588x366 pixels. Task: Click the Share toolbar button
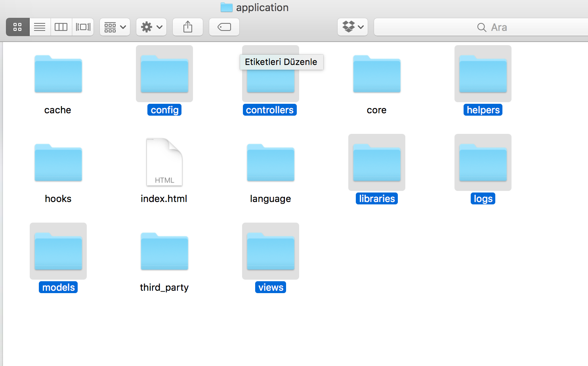pyautogui.click(x=188, y=27)
